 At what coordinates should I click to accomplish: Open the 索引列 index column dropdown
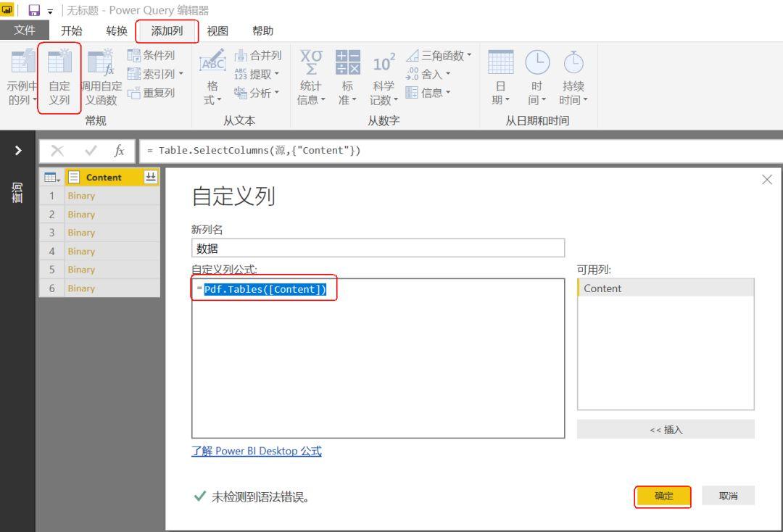coord(181,74)
